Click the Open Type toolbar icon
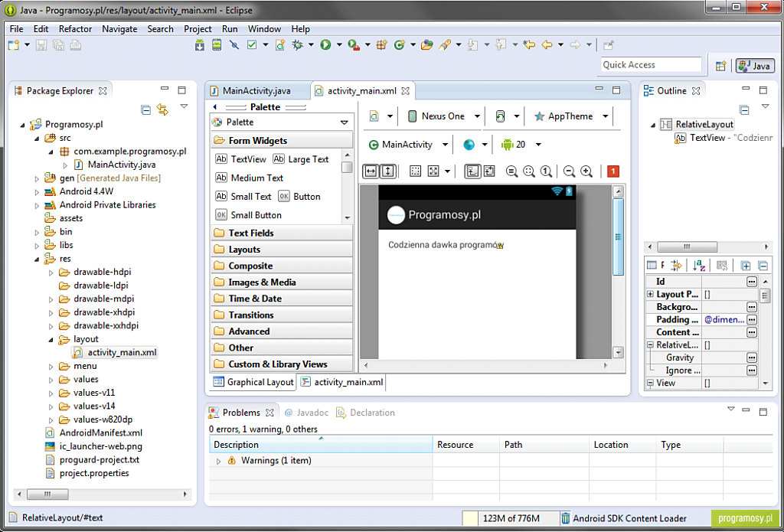Viewport: 784px width, 532px height. click(427, 45)
